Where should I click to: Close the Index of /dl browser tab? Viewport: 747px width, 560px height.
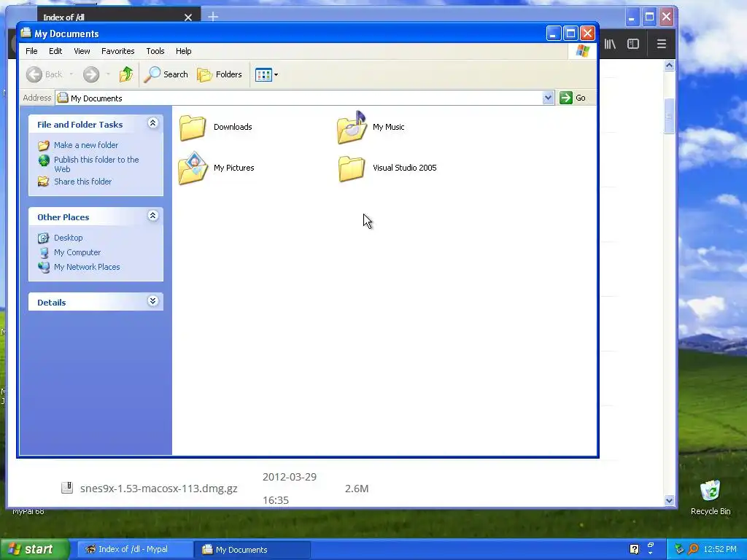[188, 17]
